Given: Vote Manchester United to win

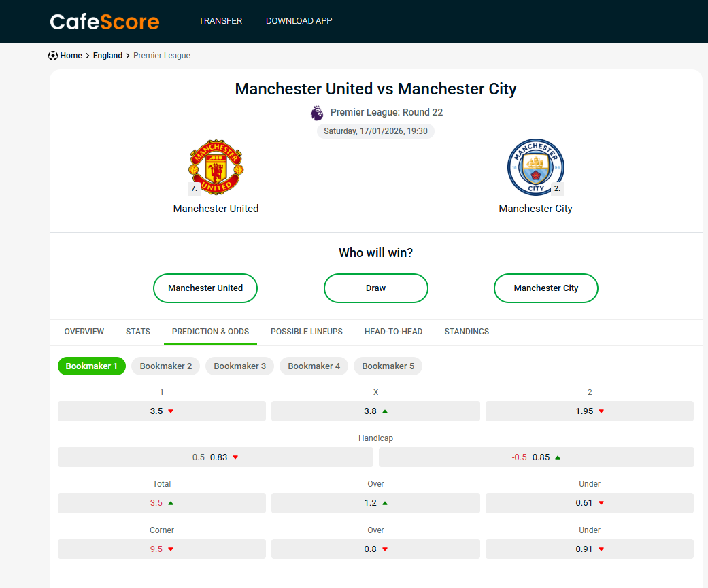Looking at the screenshot, I should click(205, 288).
